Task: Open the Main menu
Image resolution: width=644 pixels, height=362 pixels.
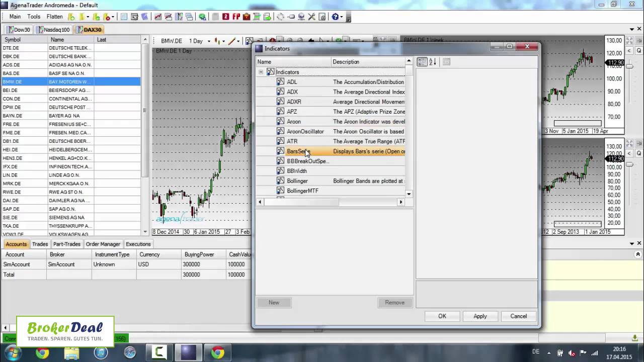Action: click(15, 17)
